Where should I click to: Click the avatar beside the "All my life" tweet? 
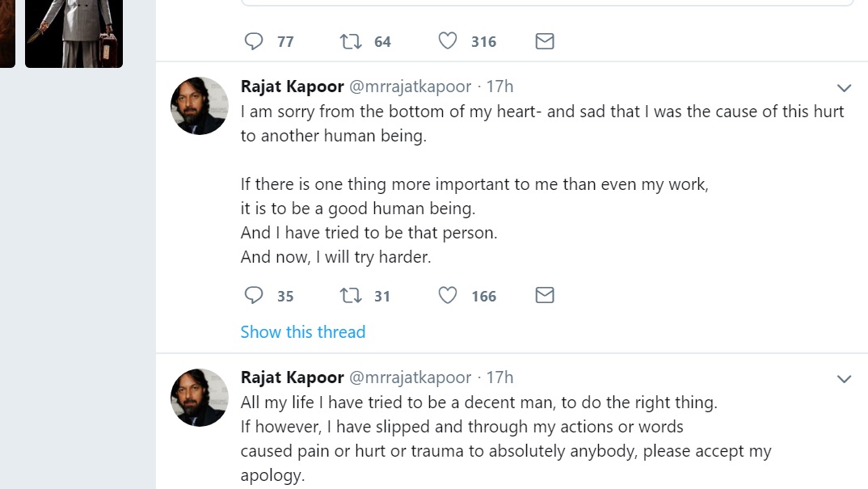(x=199, y=397)
